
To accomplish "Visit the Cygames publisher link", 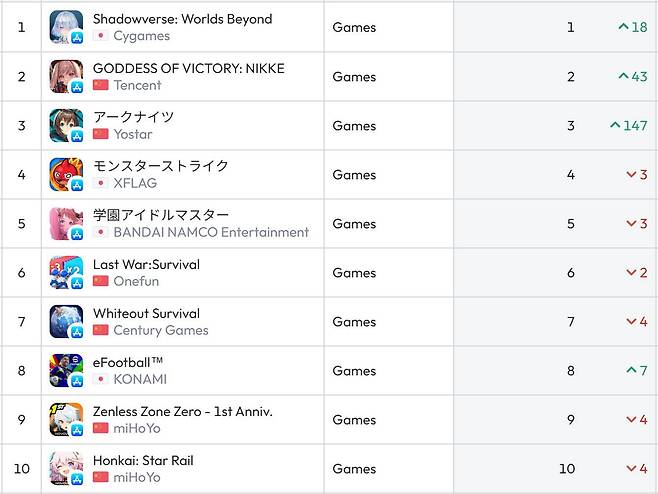I will pyautogui.click(x=141, y=36).
